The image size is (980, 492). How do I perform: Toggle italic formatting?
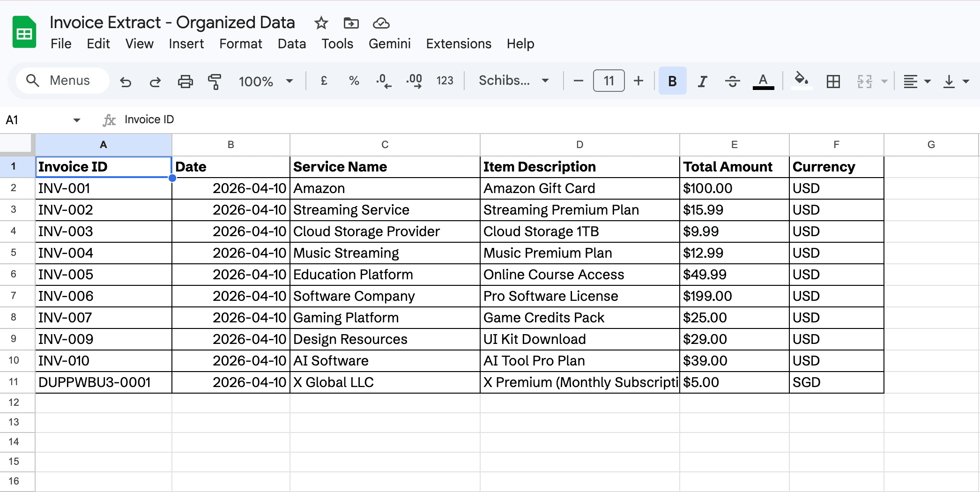[x=702, y=81]
